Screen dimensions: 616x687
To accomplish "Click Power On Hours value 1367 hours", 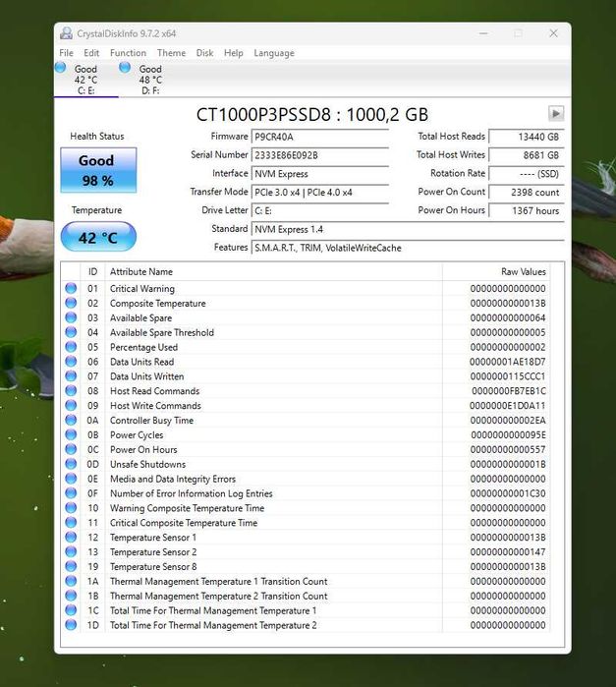I will pyautogui.click(x=527, y=210).
